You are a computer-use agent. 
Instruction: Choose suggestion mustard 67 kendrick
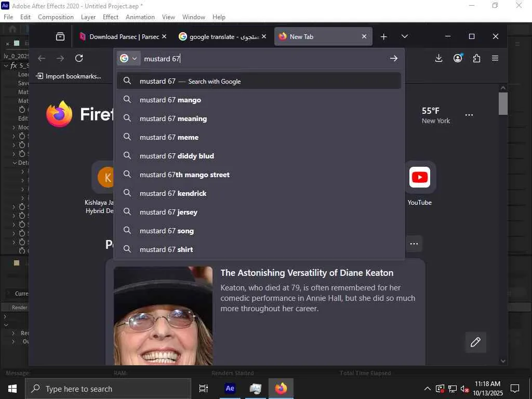[x=259, y=193]
